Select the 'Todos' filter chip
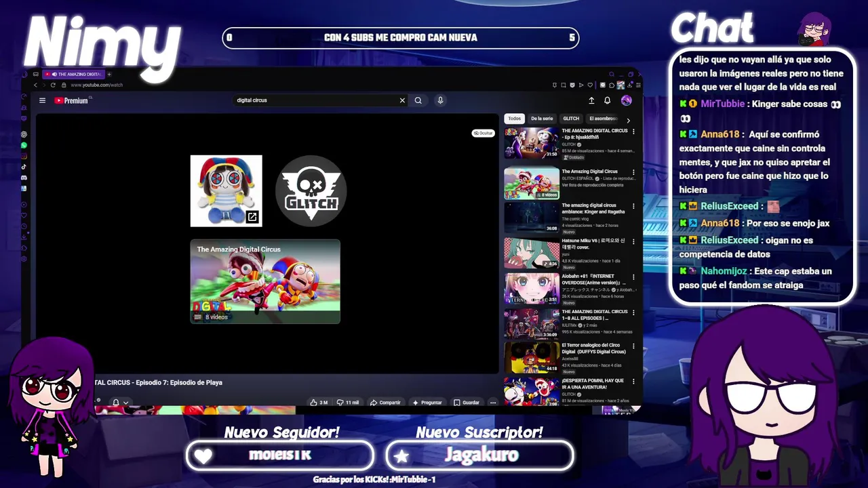868x488 pixels. click(515, 119)
